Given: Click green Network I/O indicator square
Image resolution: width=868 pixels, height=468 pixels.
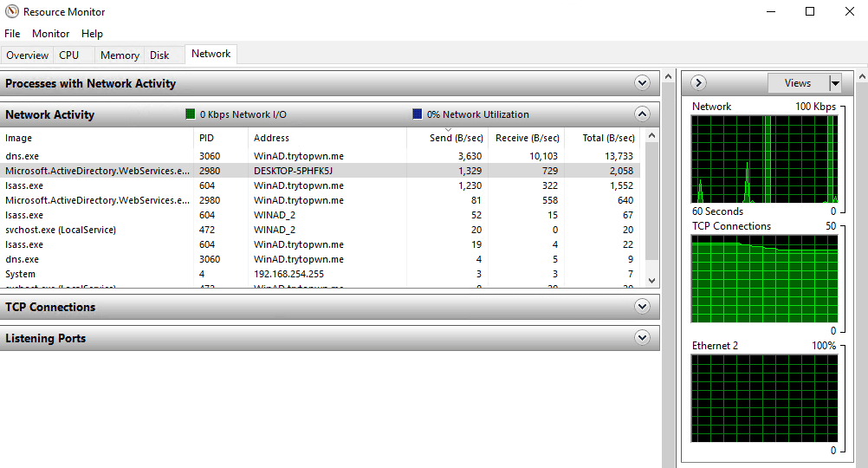Looking at the screenshot, I should (191, 114).
